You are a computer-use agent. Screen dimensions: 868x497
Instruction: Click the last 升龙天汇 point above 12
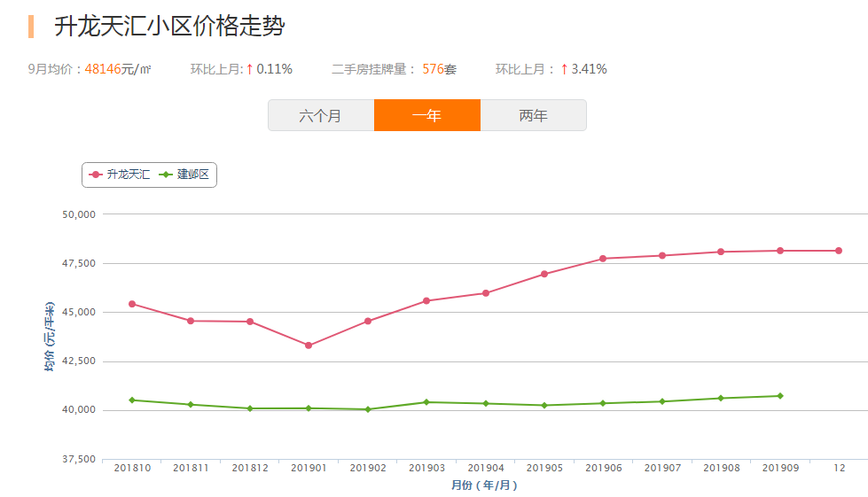pyautogui.click(x=840, y=251)
